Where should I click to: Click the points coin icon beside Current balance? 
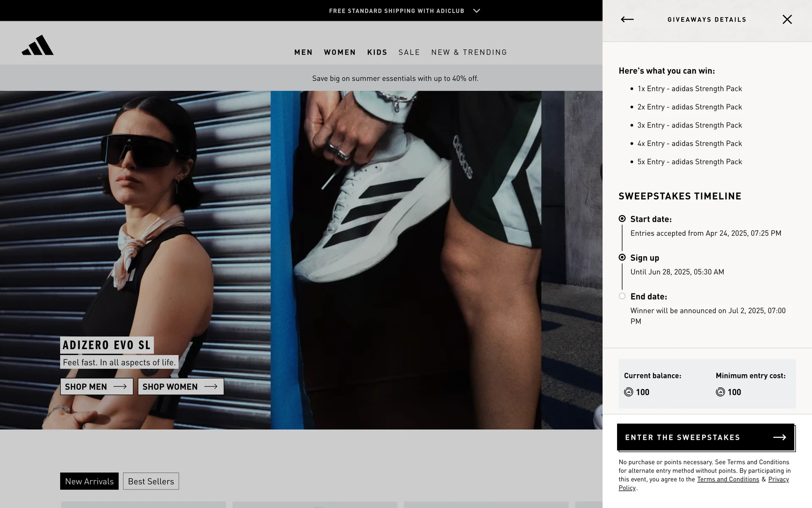628,392
